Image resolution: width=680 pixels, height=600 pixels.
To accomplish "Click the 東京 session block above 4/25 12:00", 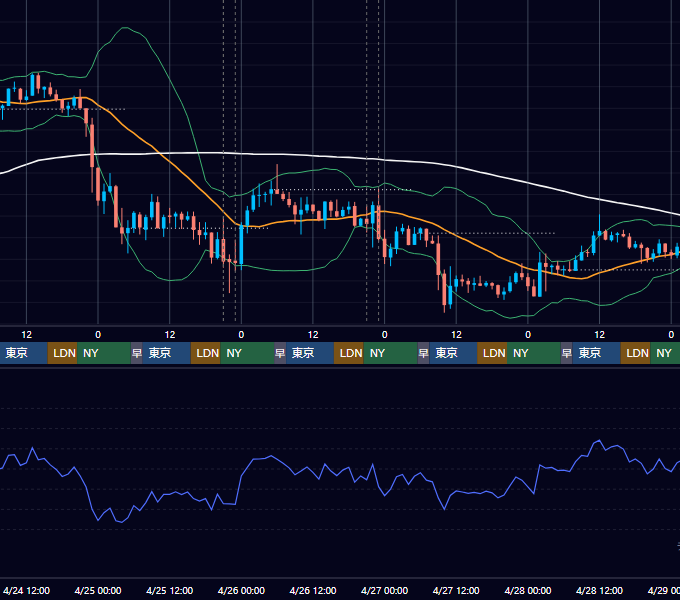I will pos(167,353).
